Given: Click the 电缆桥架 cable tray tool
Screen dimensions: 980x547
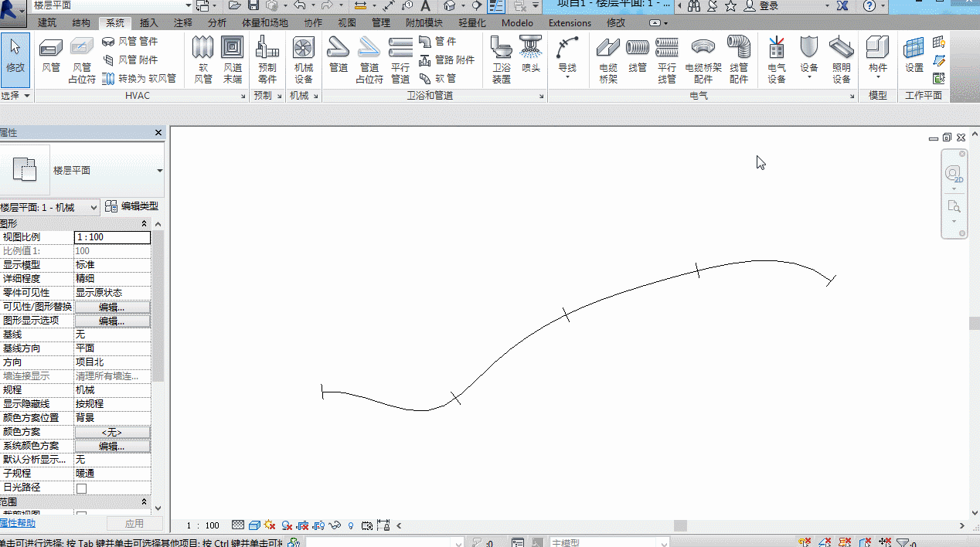Looking at the screenshot, I should [x=608, y=59].
